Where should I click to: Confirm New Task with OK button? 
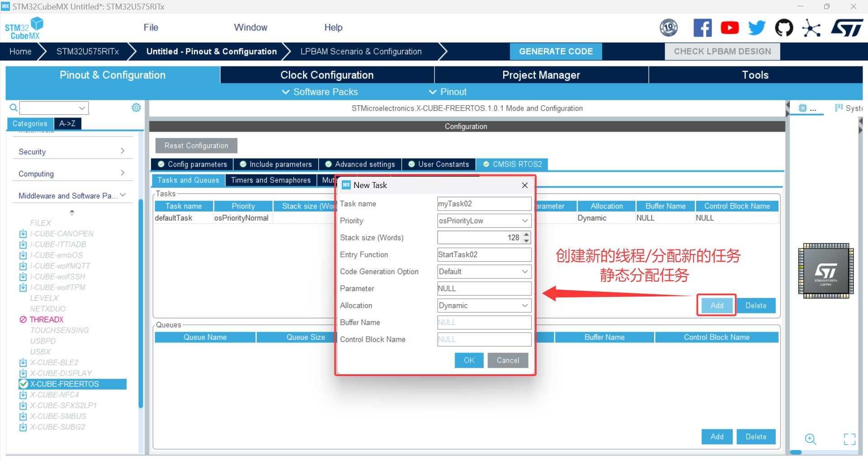coord(469,360)
